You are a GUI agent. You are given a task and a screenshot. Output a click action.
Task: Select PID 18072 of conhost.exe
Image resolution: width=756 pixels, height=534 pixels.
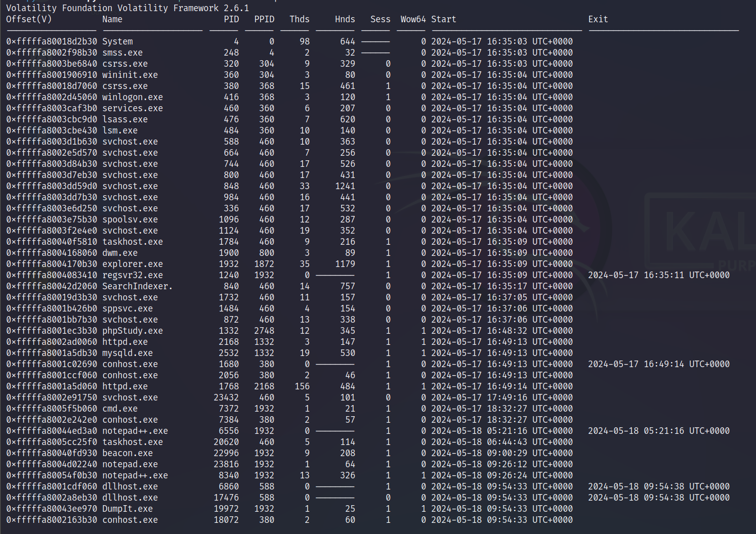226,520
